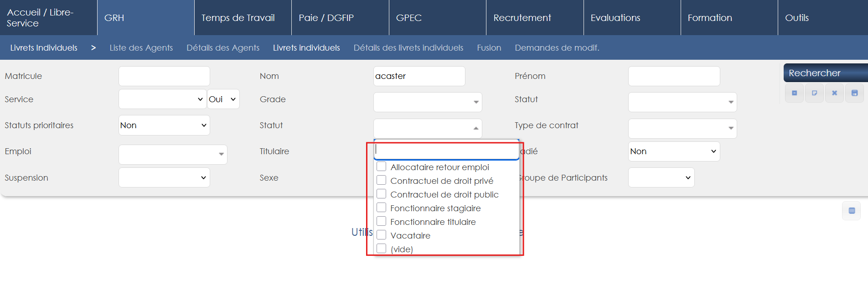Click the Rechercher button
The image size is (868, 286).
(x=825, y=73)
